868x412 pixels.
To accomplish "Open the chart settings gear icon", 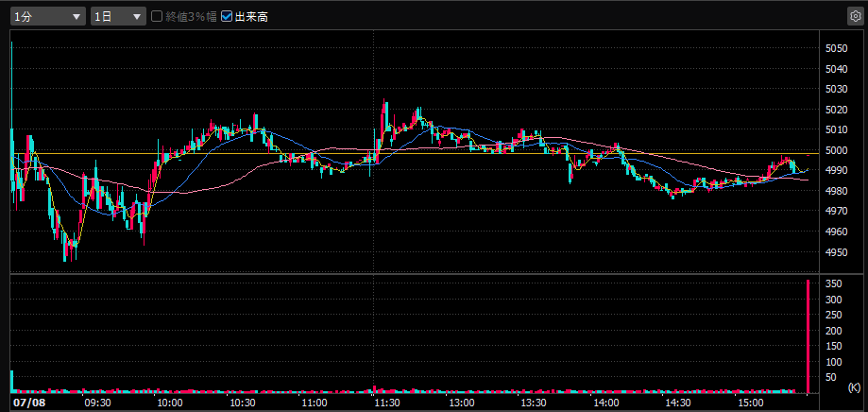I will [856, 17].
